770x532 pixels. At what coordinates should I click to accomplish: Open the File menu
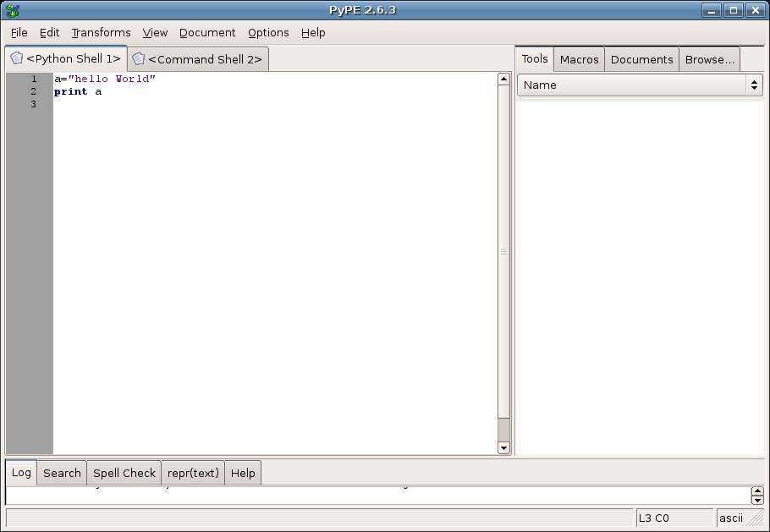[19, 32]
